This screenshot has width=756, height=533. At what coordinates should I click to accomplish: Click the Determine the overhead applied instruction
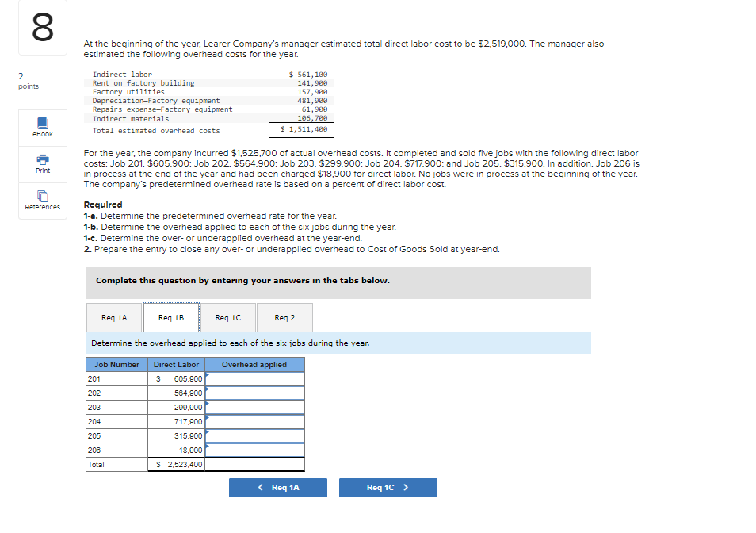(x=230, y=343)
